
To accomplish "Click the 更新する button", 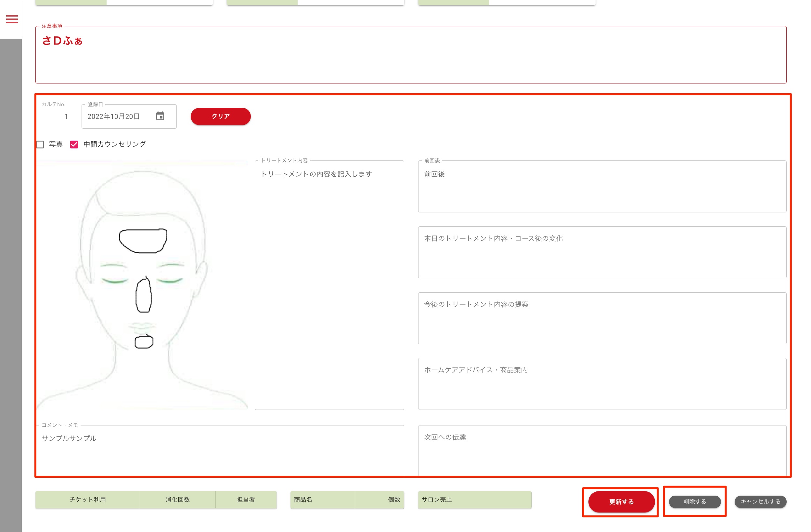I will (x=621, y=501).
